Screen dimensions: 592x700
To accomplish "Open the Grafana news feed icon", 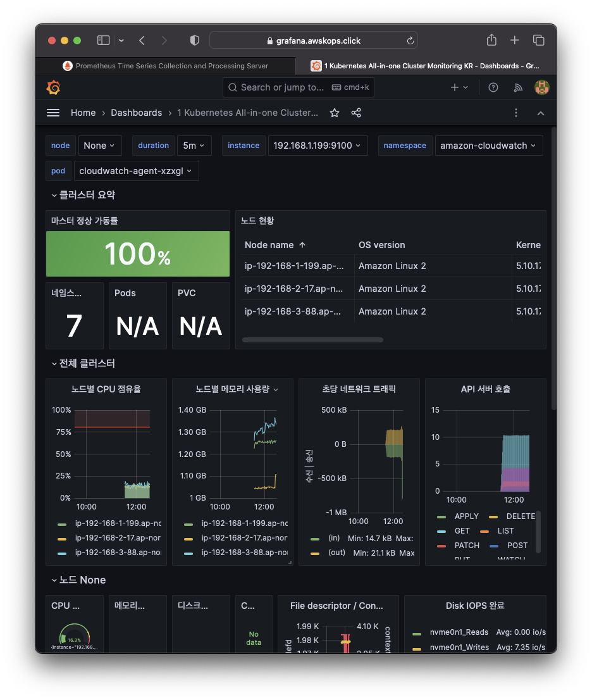I will click(x=518, y=87).
